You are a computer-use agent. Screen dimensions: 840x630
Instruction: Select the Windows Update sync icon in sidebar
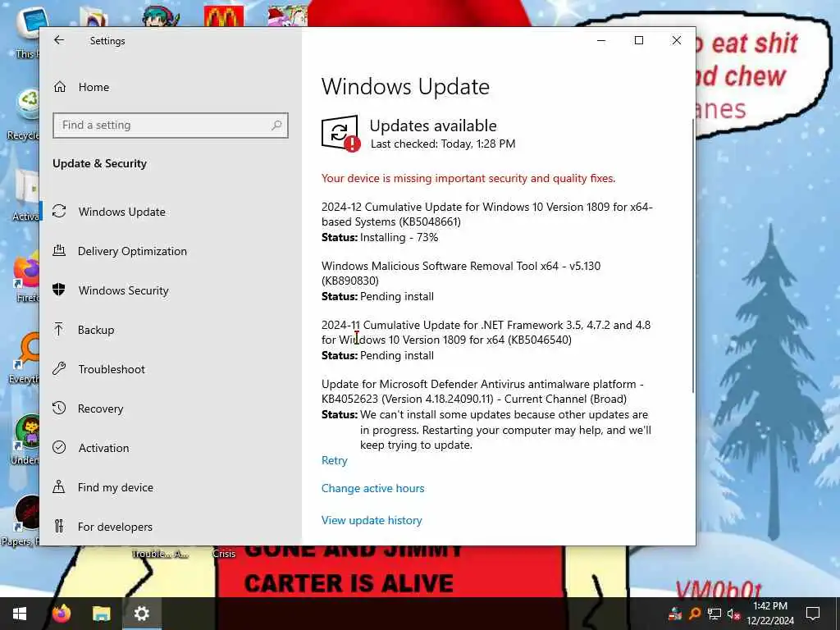click(59, 211)
